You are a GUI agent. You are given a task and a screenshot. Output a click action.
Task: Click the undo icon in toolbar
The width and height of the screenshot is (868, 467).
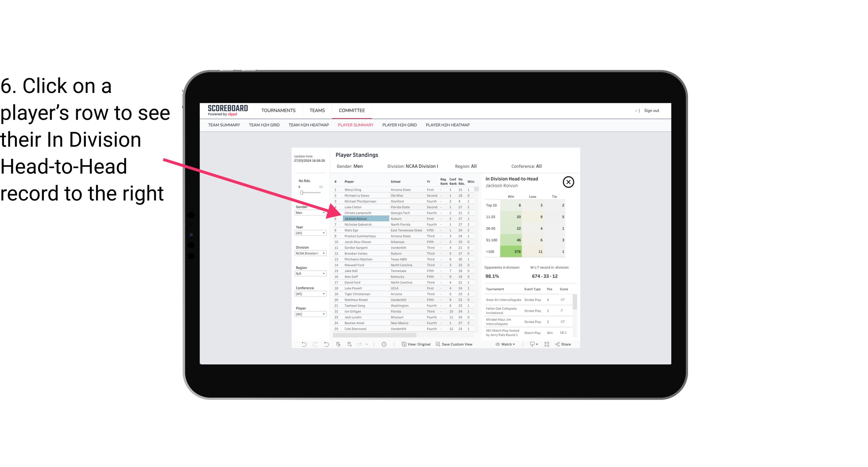pos(301,344)
